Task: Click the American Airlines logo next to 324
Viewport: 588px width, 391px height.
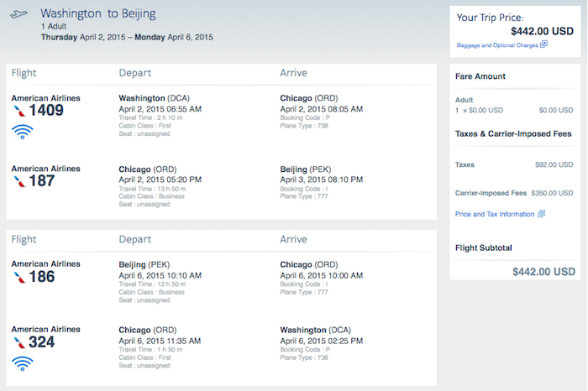Action: pos(19,342)
